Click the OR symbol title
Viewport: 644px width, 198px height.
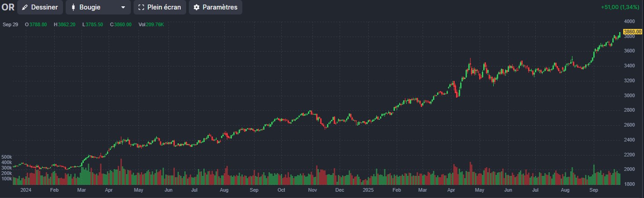8,7
